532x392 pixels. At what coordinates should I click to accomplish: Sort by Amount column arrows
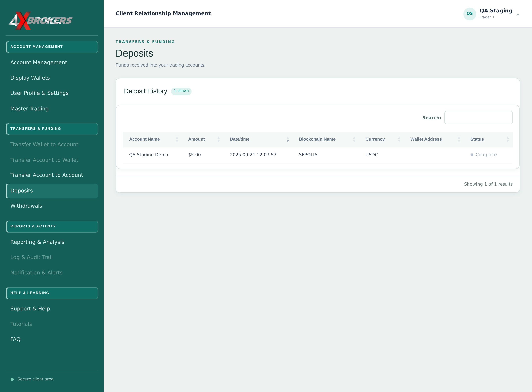(219, 139)
